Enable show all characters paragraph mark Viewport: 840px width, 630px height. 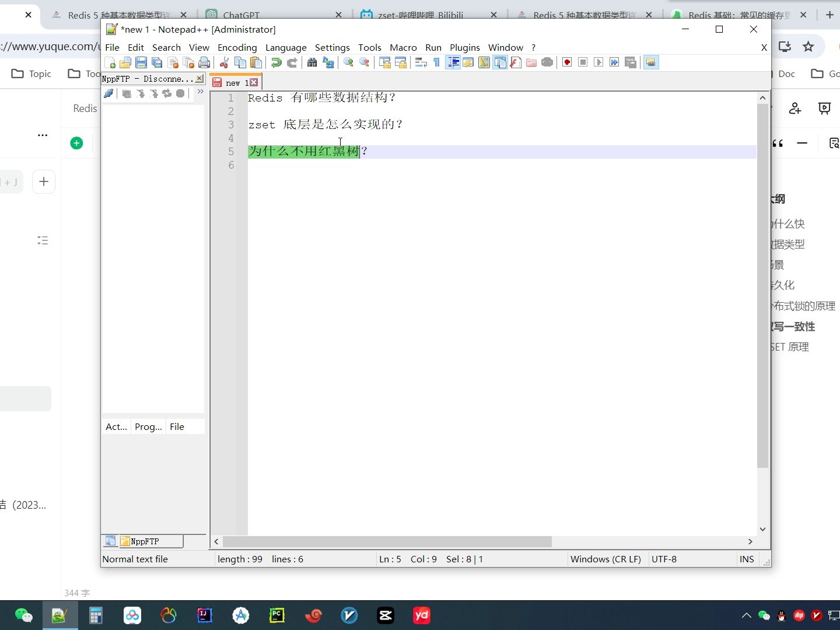pos(436,62)
